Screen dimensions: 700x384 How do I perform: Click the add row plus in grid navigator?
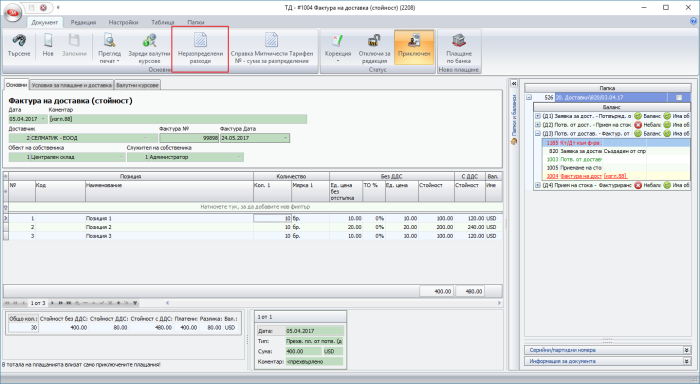pos(77,303)
